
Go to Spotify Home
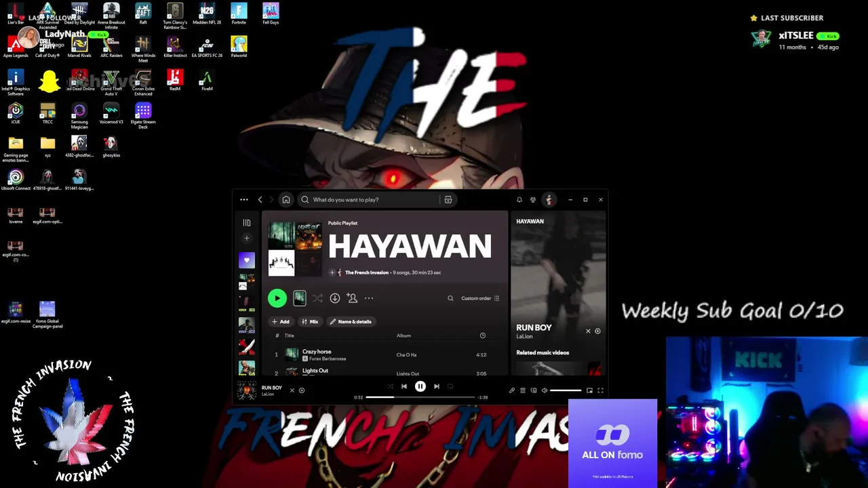286,200
